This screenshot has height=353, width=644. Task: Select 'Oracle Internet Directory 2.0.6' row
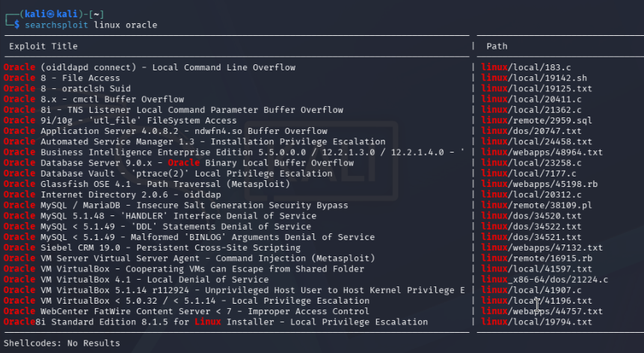112,195
